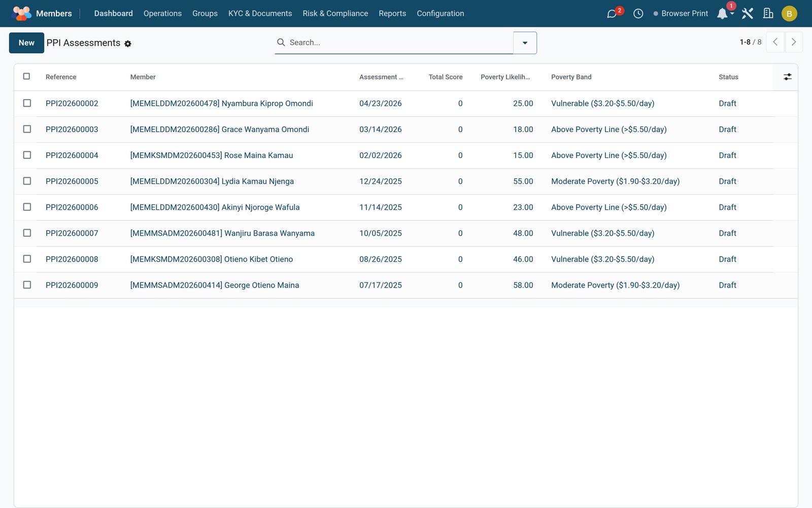Sort by the Status column header
This screenshot has height=508, width=812.
pos(728,77)
